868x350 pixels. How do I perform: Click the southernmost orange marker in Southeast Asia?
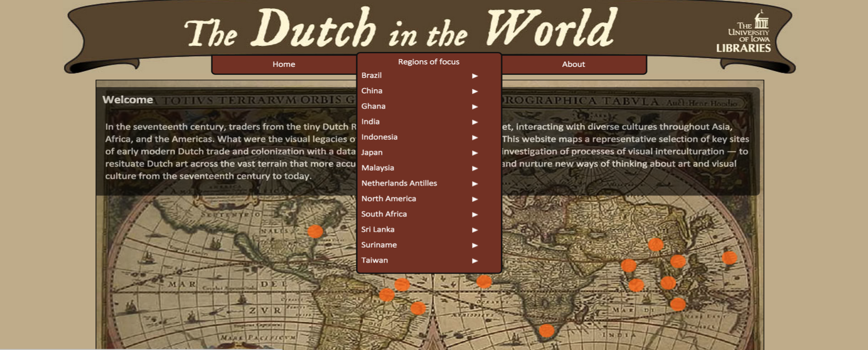coord(678,304)
